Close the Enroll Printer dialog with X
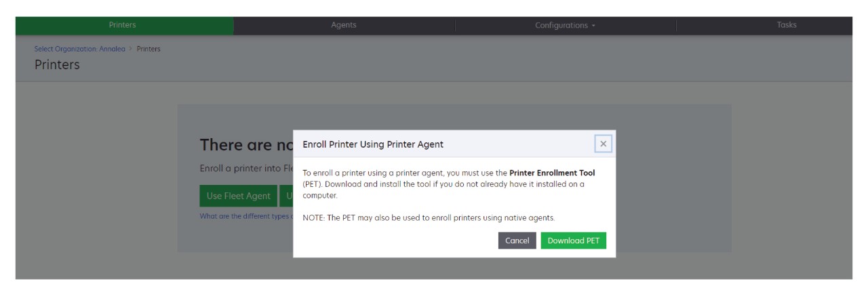Viewport: 868px width, 296px height. 602,144
